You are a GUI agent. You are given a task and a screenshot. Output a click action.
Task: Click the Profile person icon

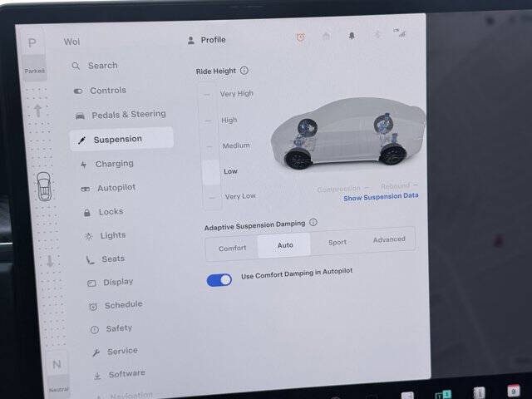pos(191,41)
